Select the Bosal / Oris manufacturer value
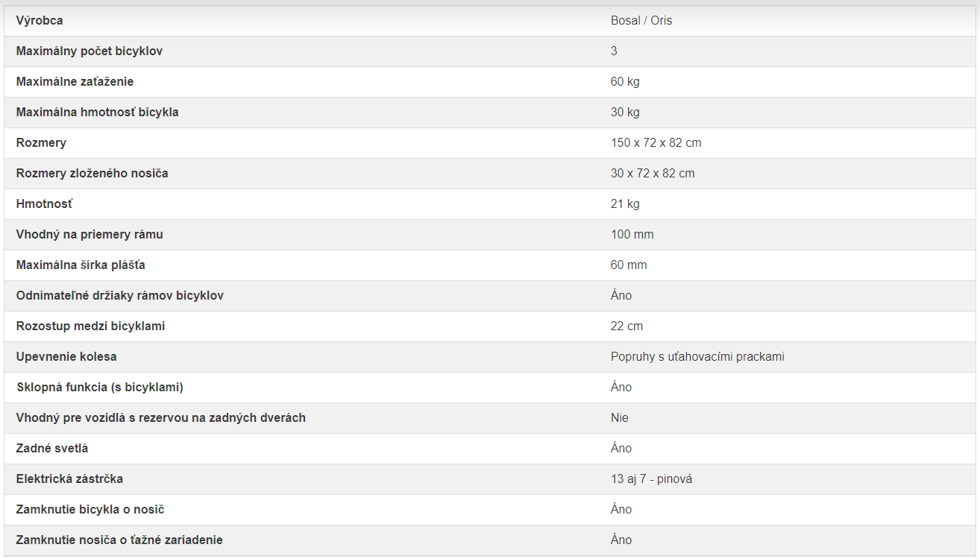This screenshot has width=980, height=559. click(x=641, y=21)
